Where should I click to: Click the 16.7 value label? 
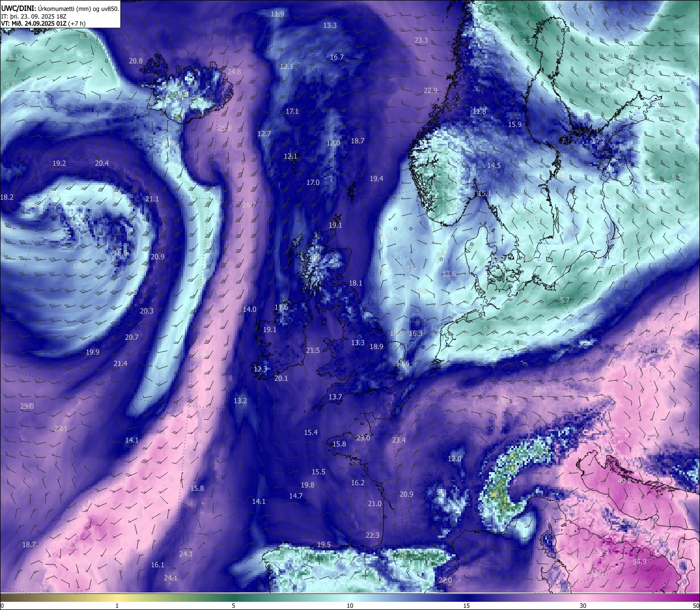[x=337, y=57]
